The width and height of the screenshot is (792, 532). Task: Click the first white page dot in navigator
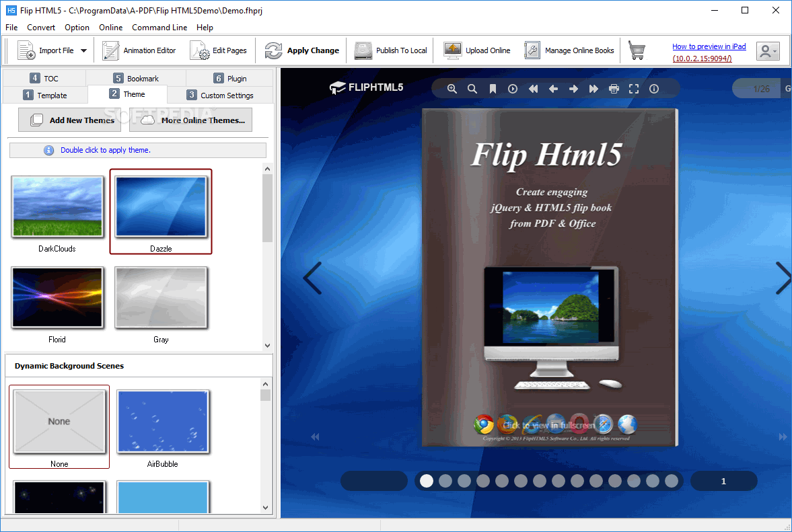pyautogui.click(x=427, y=481)
